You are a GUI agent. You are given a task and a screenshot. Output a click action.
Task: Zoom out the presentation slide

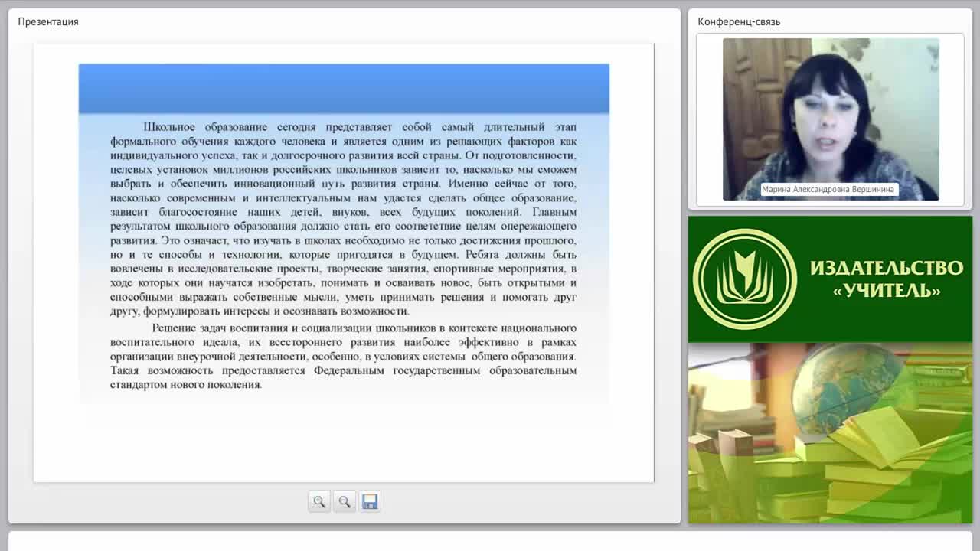click(x=345, y=502)
